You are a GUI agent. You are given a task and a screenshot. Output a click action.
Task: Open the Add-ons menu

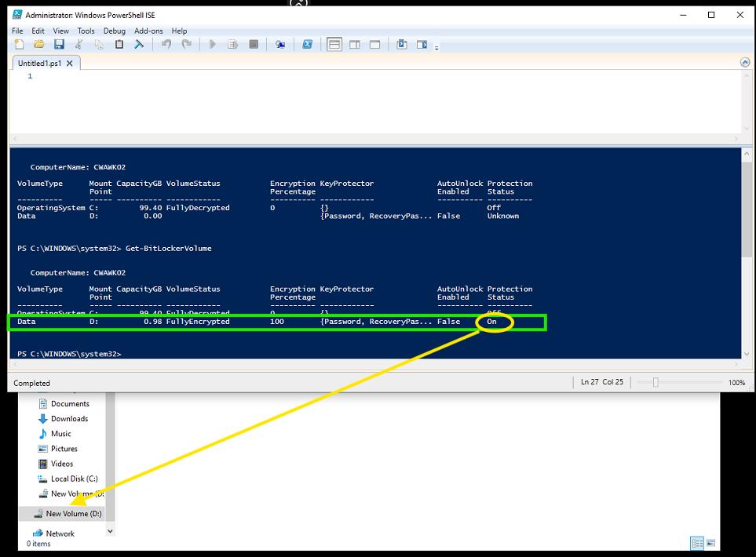[148, 31]
